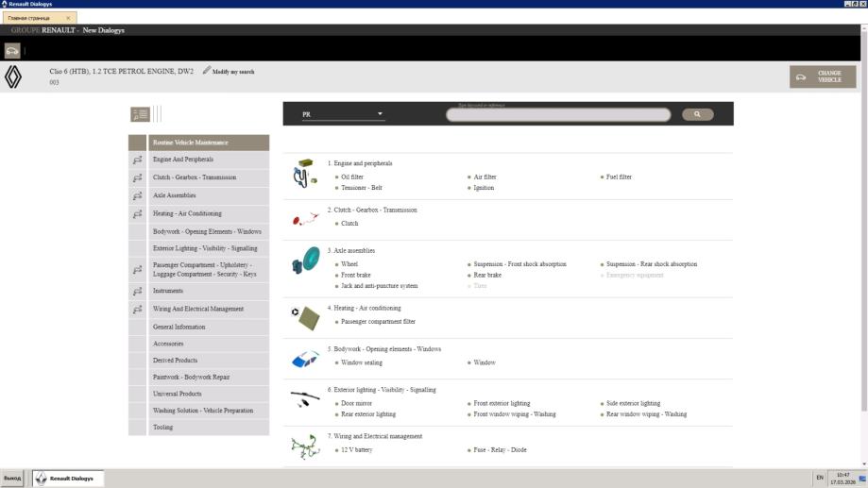Open the Oil filter link
868x488 pixels.
[352, 177]
